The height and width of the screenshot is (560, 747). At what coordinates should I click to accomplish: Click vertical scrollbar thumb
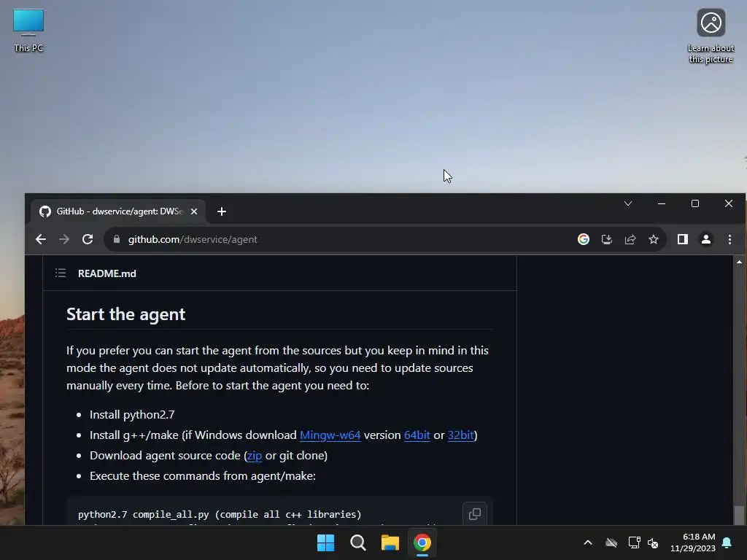pos(739,515)
